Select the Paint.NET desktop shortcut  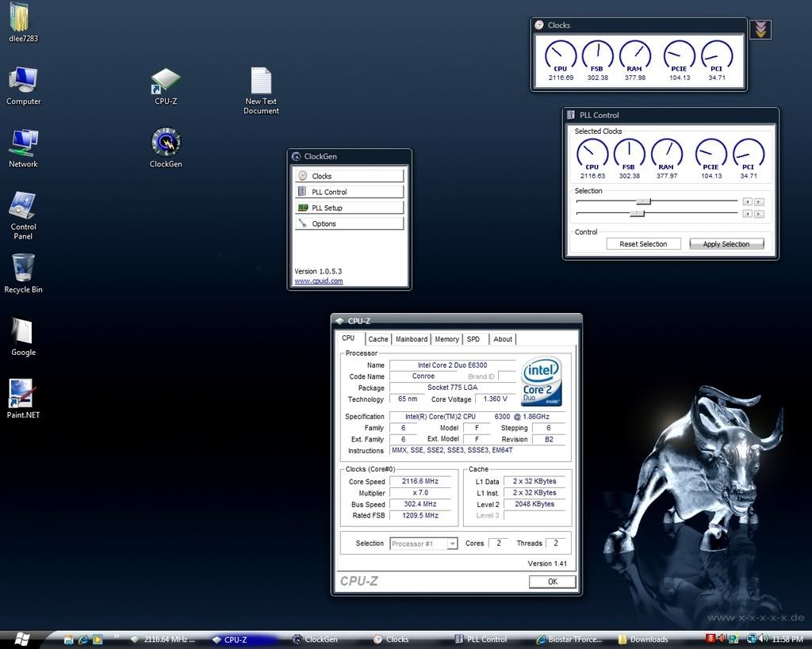(23, 399)
